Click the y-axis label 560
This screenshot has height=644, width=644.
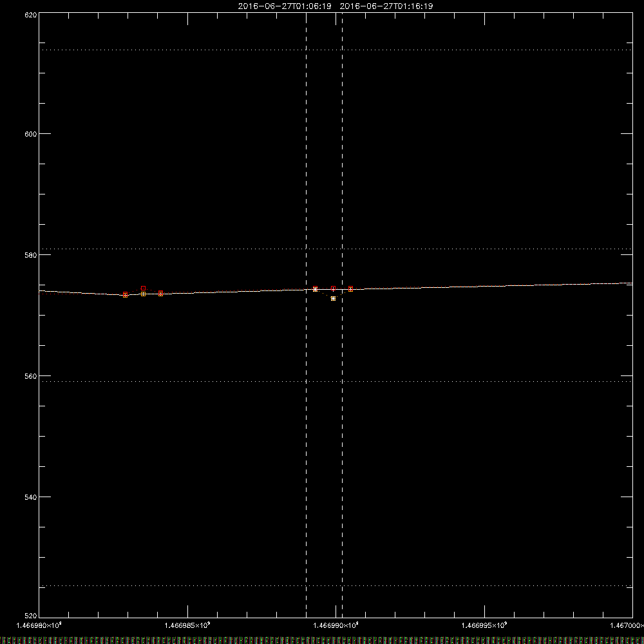pyautogui.click(x=31, y=376)
